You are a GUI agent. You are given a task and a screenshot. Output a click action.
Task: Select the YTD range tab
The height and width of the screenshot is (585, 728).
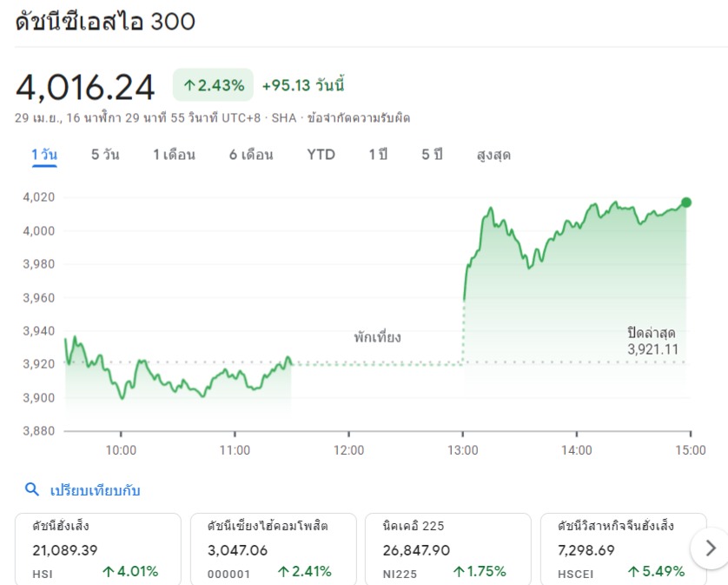click(x=321, y=156)
